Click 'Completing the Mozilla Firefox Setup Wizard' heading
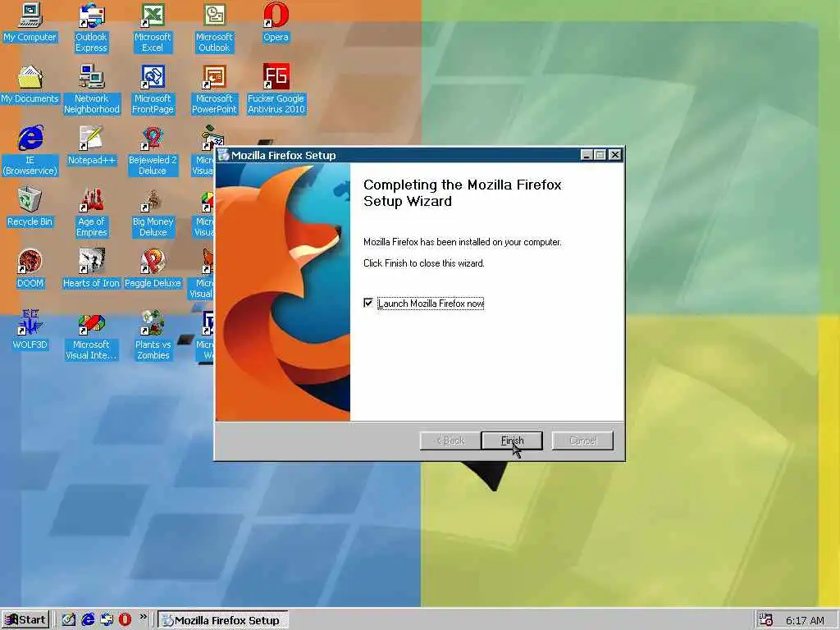840x630 pixels. point(463,193)
